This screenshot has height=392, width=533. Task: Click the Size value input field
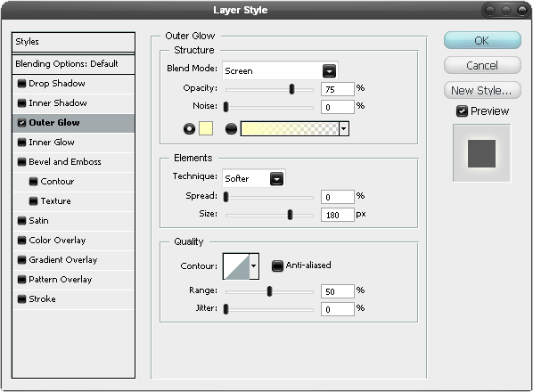click(338, 215)
